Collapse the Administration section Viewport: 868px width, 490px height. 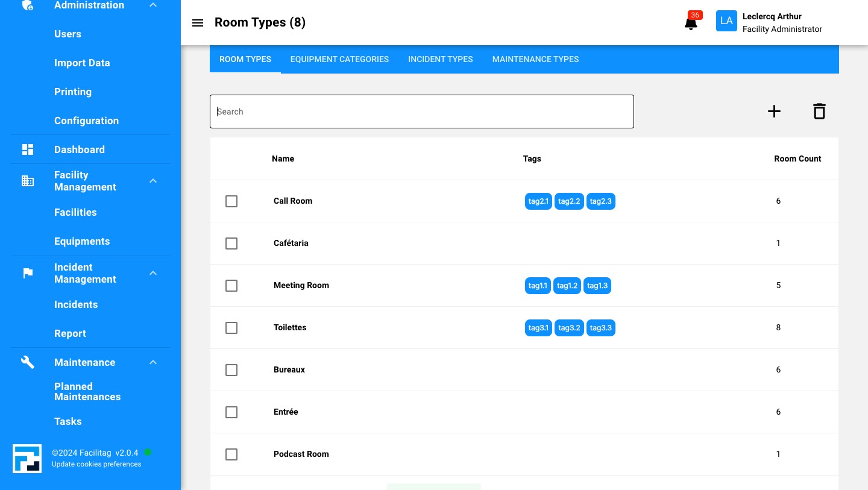(x=153, y=5)
